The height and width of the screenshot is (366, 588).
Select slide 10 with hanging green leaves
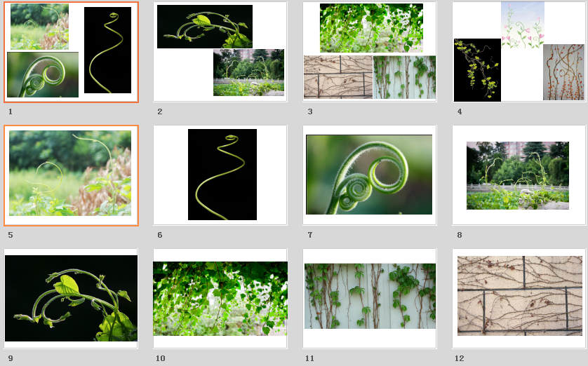(x=220, y=299)
